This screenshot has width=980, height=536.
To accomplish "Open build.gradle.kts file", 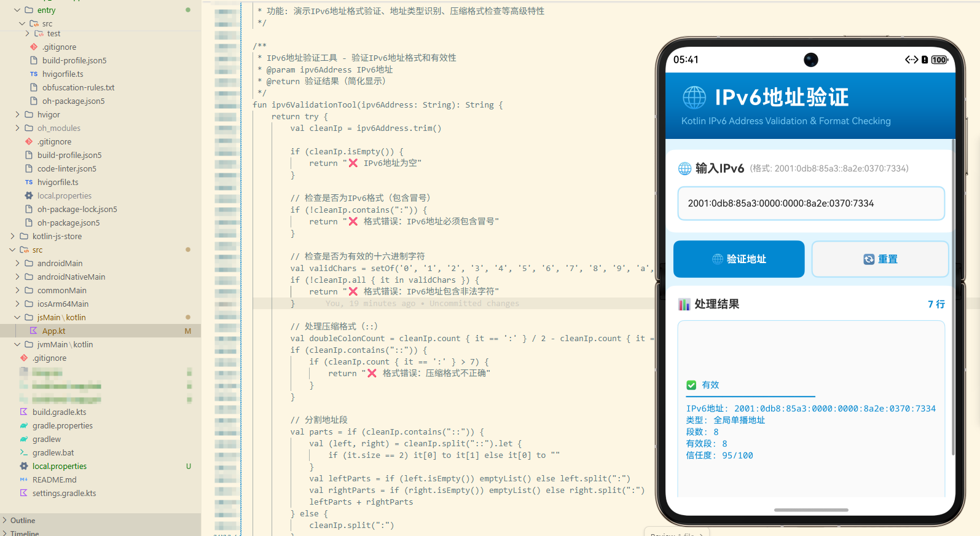I will 59,412.
